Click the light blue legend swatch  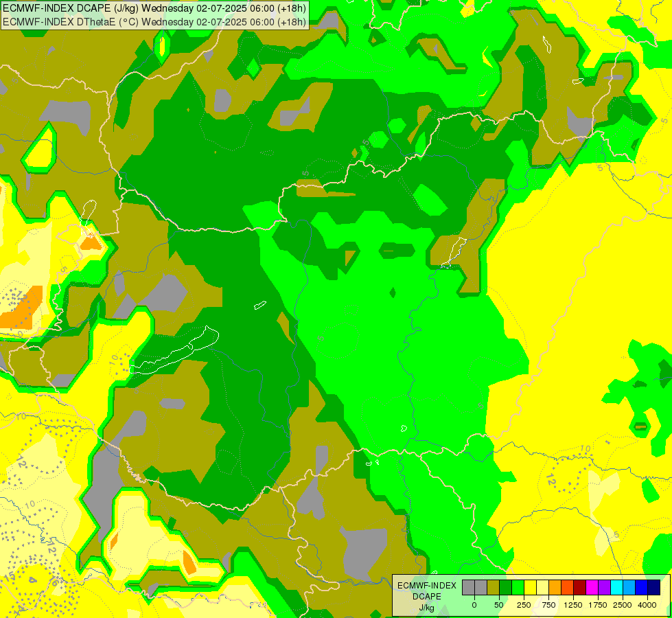tap(629, 587)
